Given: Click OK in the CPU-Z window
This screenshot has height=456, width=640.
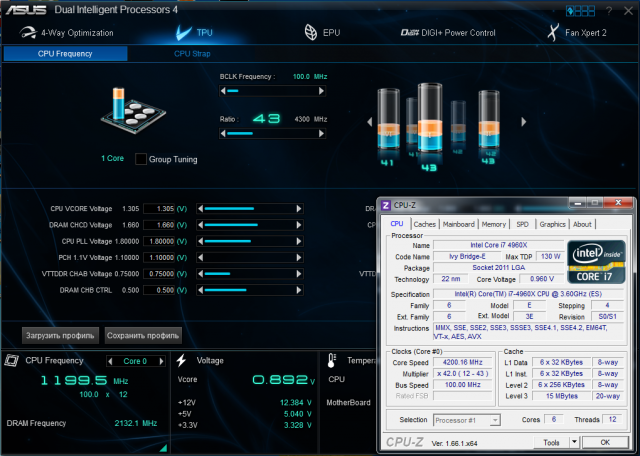Looking at the screenshot, I should tap(605, 442).
